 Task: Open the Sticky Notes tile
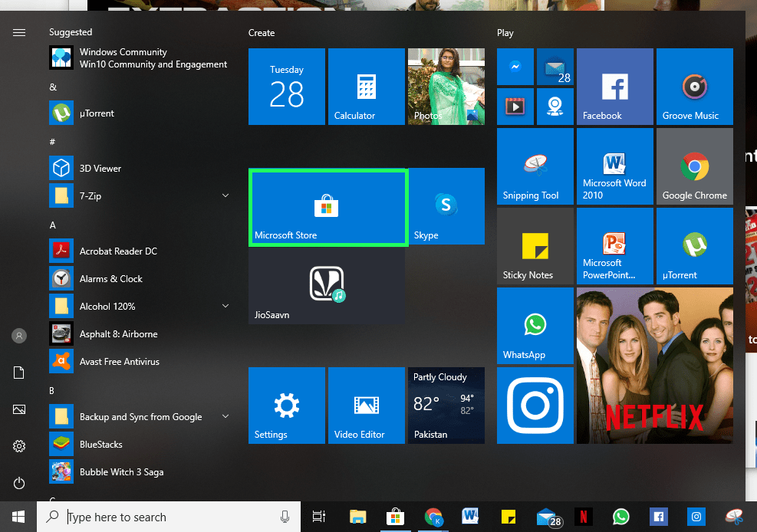point(535,246)
